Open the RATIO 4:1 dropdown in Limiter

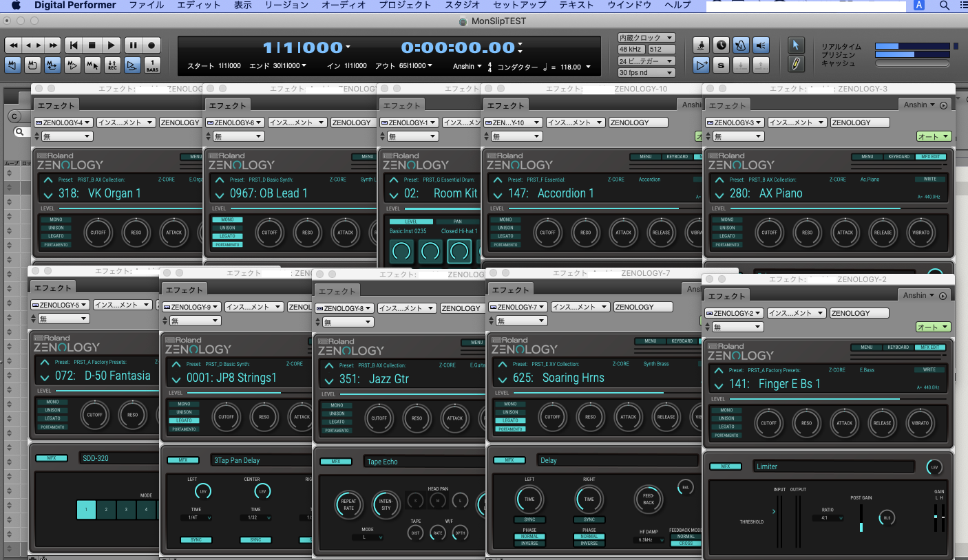click(827, 518)
